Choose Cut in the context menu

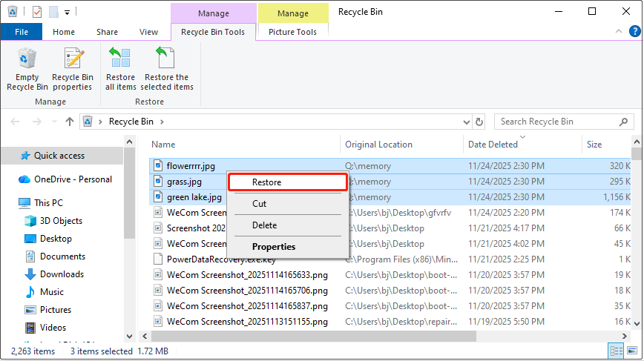point(288,203)
